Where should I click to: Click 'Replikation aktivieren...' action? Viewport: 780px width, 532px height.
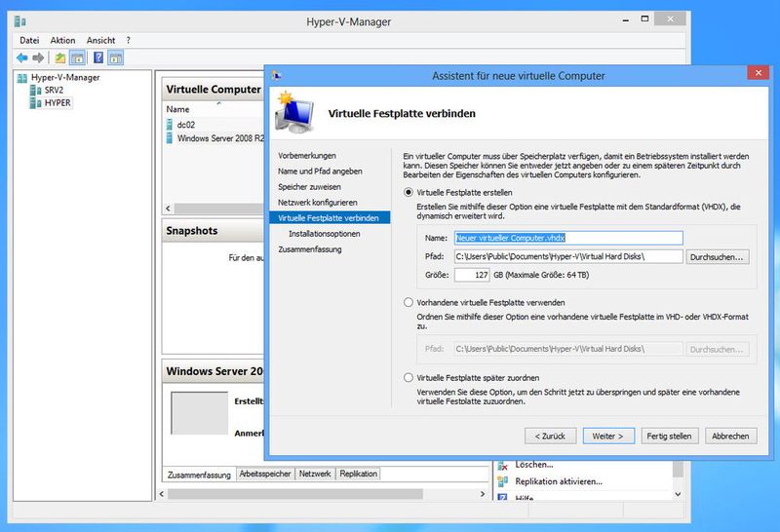[x=559, y=481]
